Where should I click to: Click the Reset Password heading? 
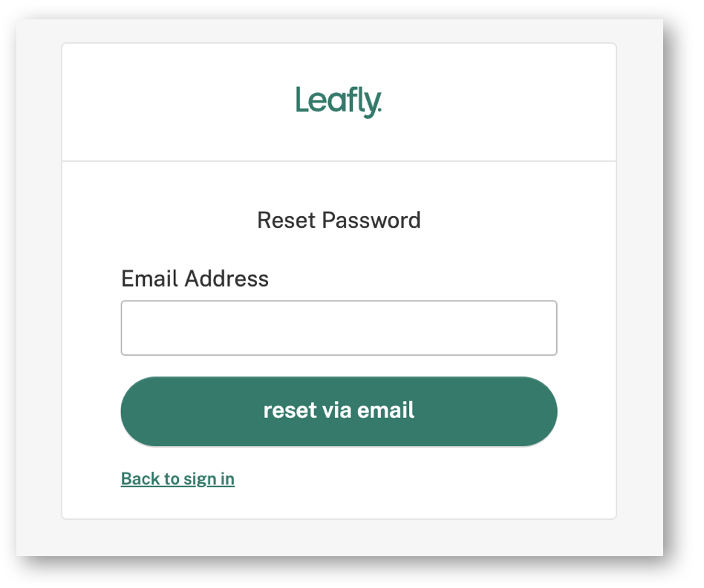click(x=339, y=220)
